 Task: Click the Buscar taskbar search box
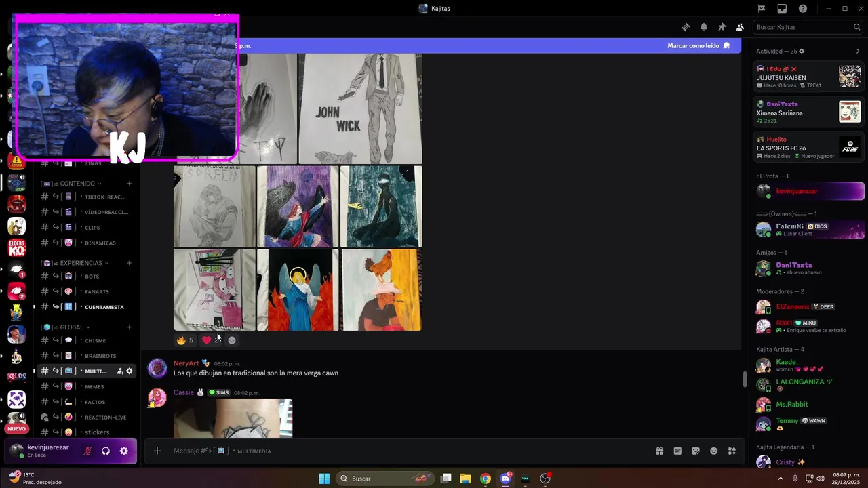(384, 479)
